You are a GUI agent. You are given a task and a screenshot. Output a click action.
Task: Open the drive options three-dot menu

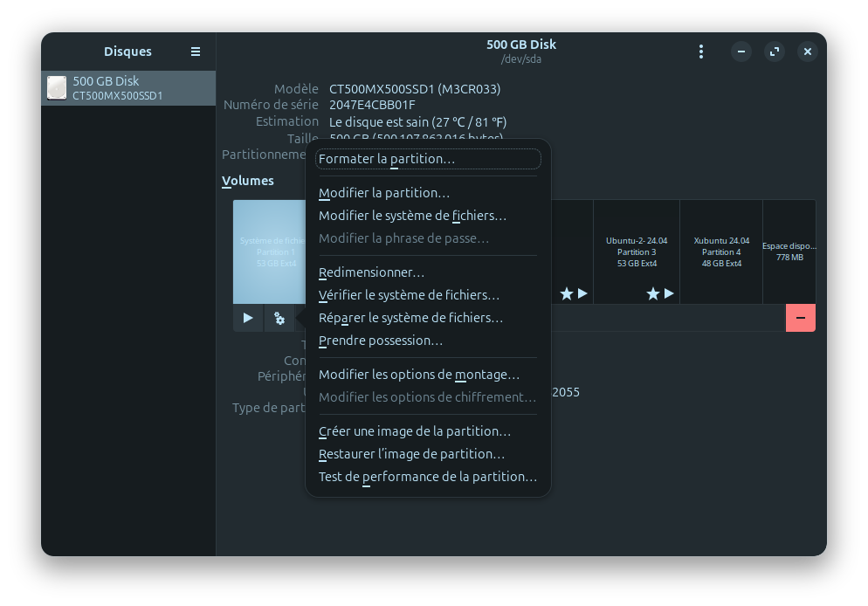[700, 52]
